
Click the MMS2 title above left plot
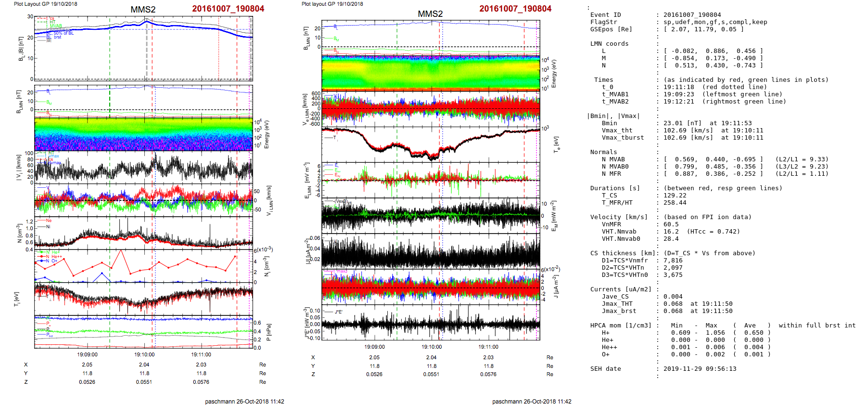point(143,10)
